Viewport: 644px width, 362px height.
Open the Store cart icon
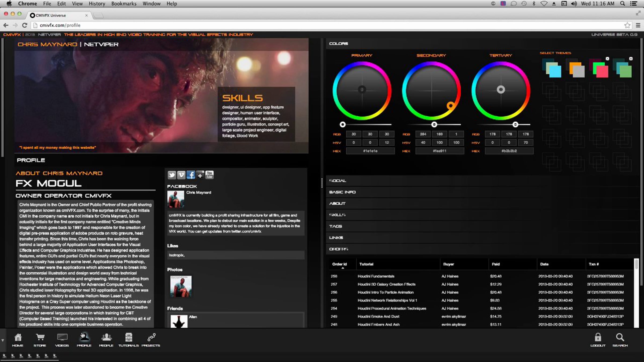pos(40,340)
